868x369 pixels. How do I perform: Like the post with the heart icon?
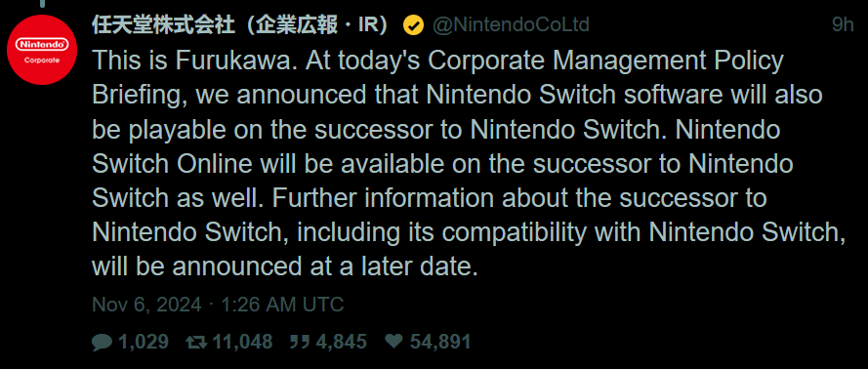point(393,342)
